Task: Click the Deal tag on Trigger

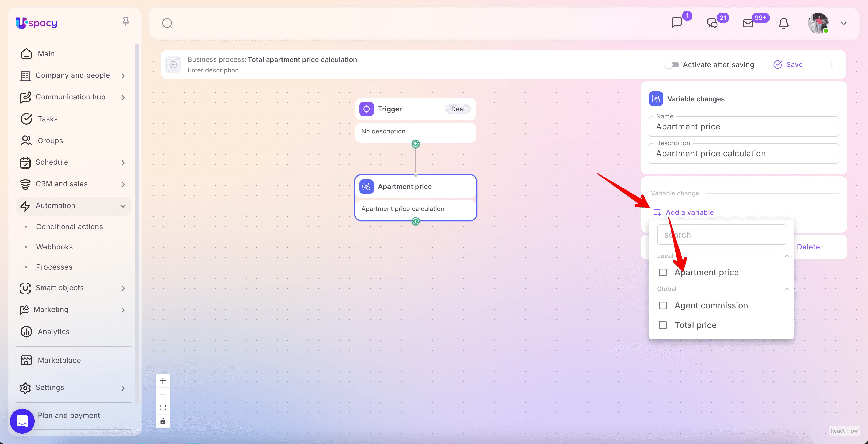Action: click(x=458, y=109)
